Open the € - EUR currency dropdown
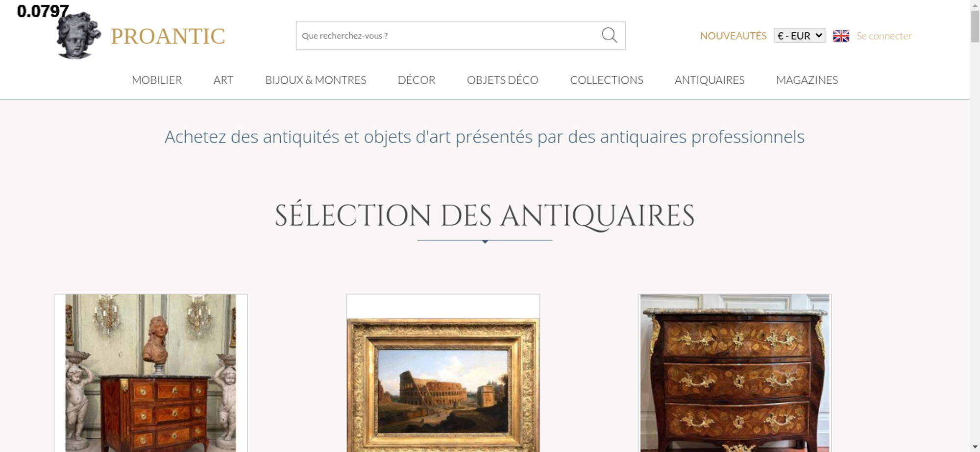 (x=800, y=36)
